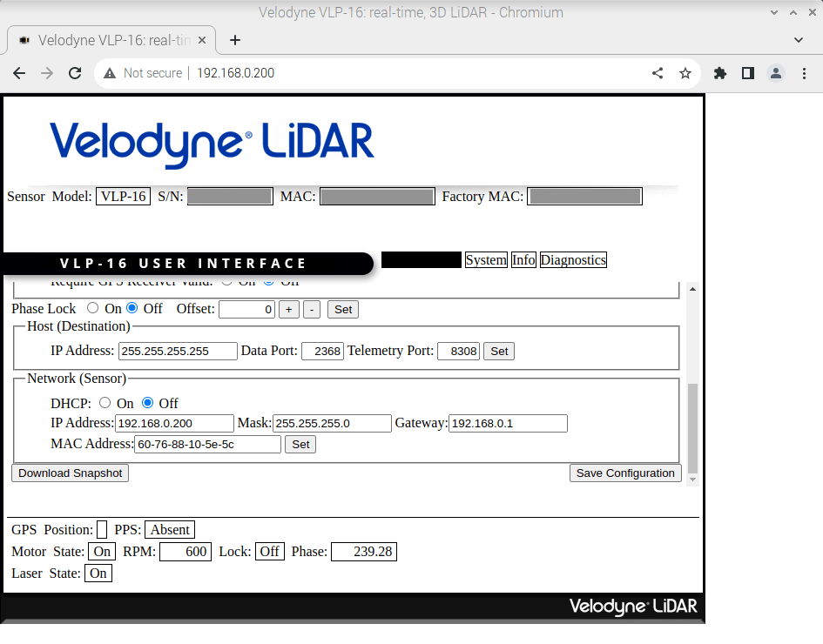Open the Chromium extensions puzzle icon
823x644 pixels.
tap(720, 73)
